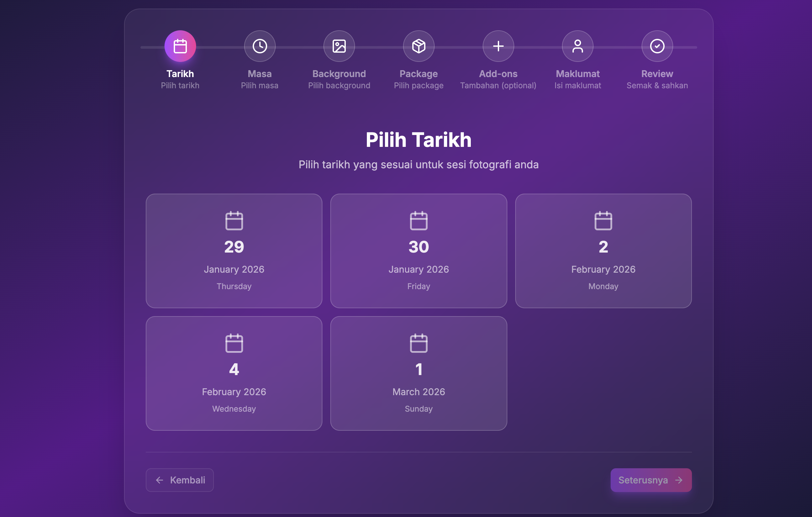Click the calendar icon on the 4 February card
Screen dimensions: 812x517
(x=234, y=343)
